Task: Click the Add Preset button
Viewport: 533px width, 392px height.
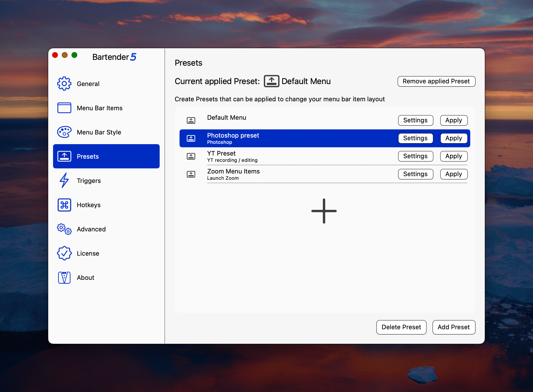Action: point(454,327)
